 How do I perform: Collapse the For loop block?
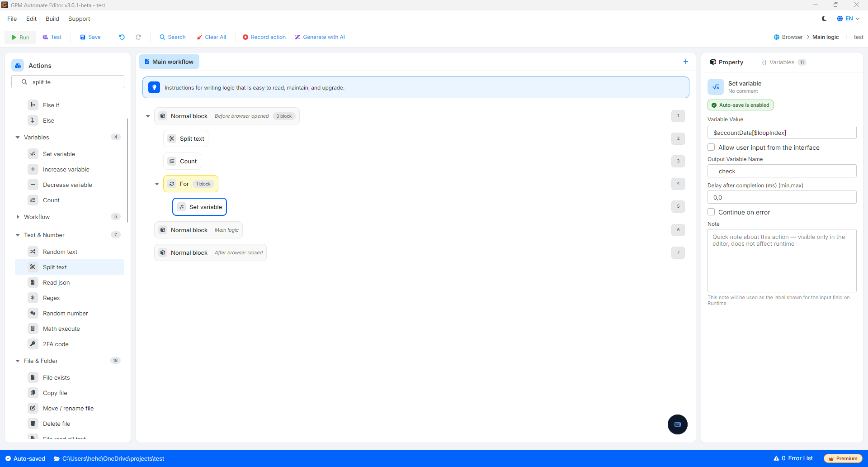(x=157, y=184)
